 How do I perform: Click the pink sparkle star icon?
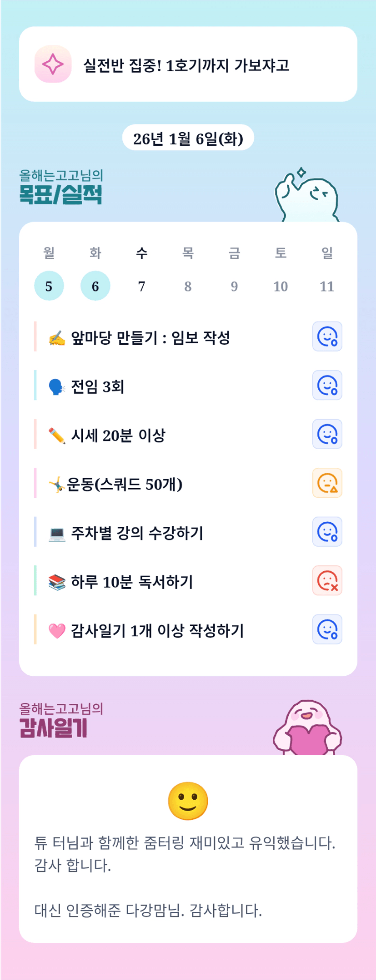click(53, 64)
